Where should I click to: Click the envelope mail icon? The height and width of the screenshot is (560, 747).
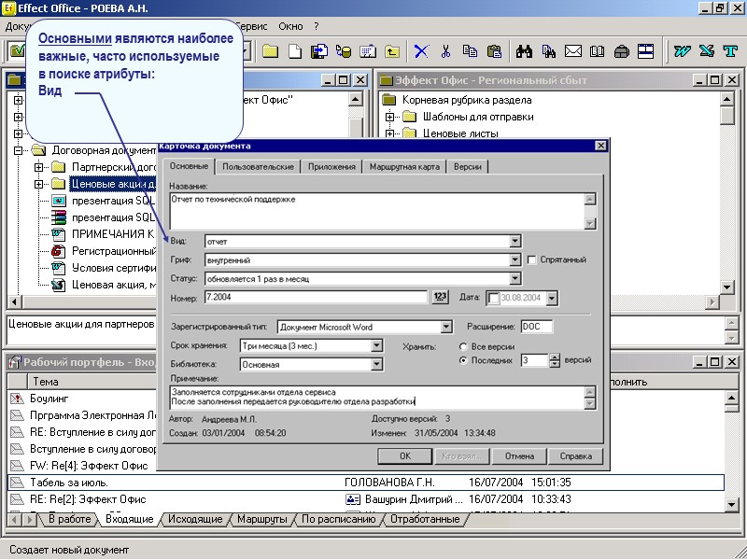click(573, 51)
